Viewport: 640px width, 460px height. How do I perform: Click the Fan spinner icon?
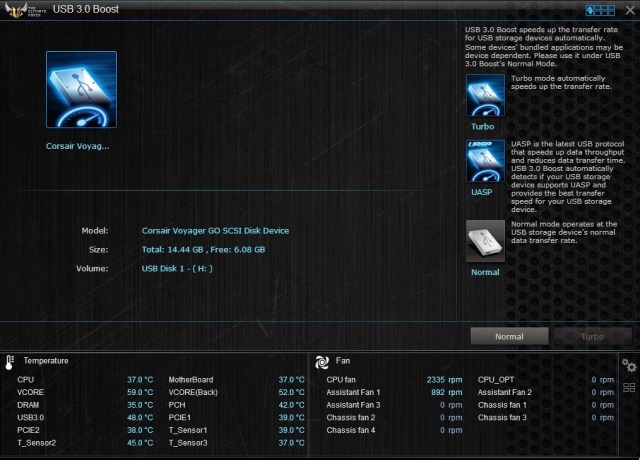(x=322, y=362)
